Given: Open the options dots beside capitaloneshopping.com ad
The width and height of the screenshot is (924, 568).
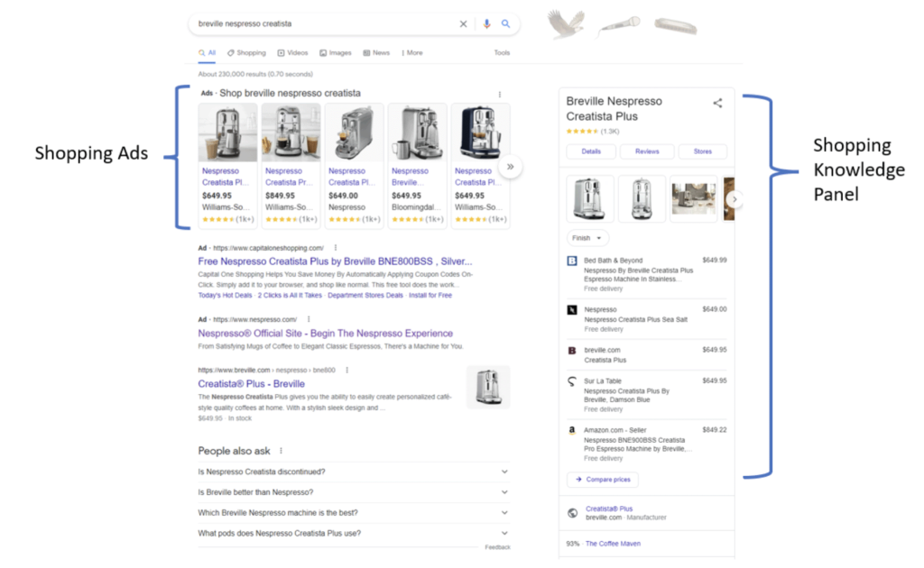Looking at the screenshot, I should [336, 248].
